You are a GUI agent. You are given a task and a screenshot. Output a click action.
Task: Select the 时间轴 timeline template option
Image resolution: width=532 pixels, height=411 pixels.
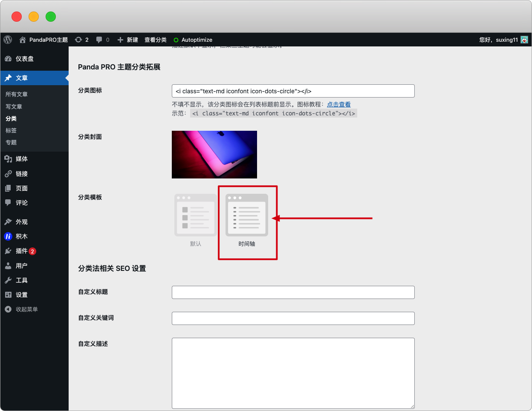[247, 220]
